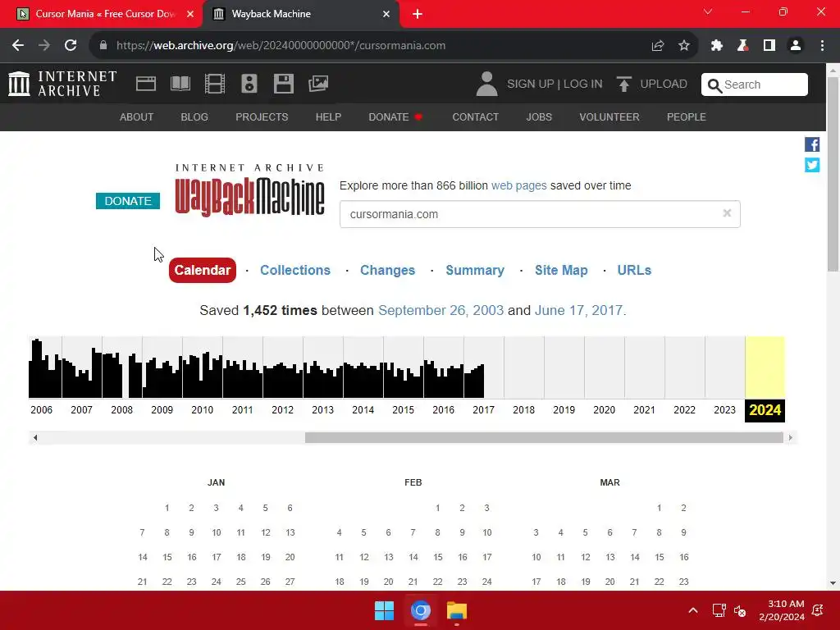Click the cursormania.com URL input field

(540, 214)
